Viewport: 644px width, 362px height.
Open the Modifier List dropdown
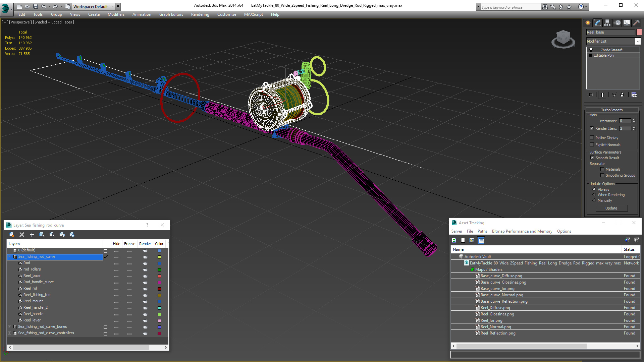(x=638, y=41)
